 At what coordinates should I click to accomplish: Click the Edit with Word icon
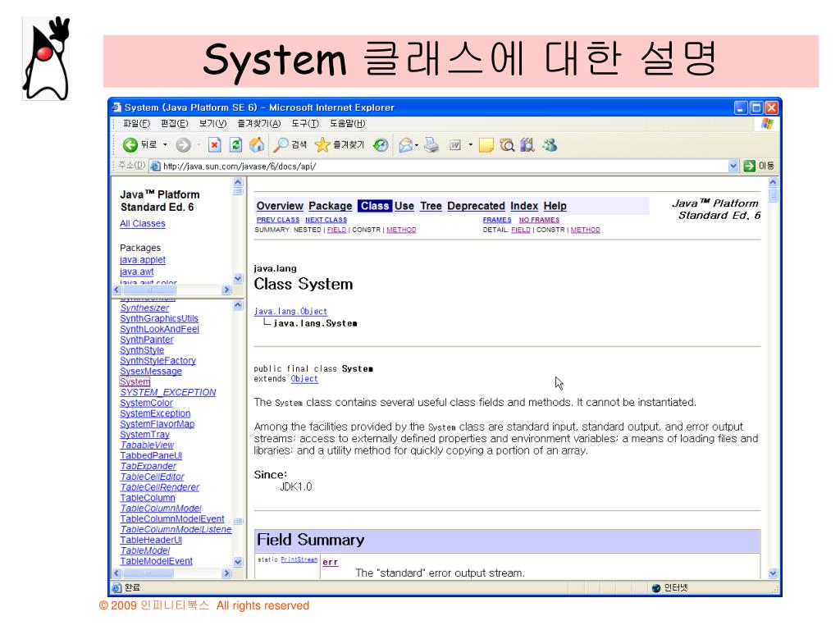(x=454, y=144)
